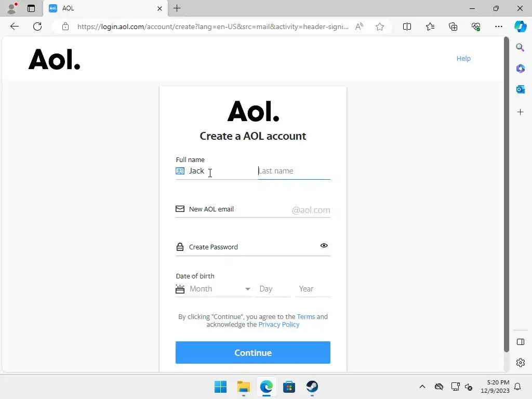Click the Day field
This screenshot has height=399, width=532.
pos(273,289)
